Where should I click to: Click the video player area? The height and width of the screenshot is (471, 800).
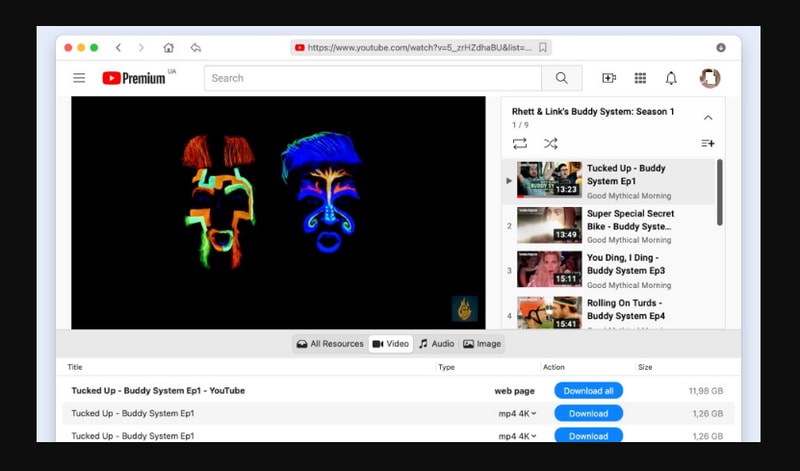pyautogui.click(x=278, y=212)
